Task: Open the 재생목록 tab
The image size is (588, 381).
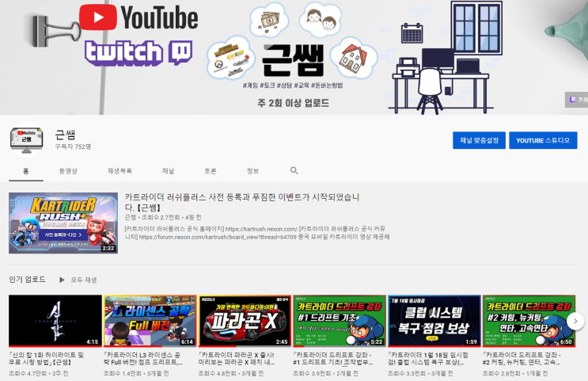Action: pos(119,171)
